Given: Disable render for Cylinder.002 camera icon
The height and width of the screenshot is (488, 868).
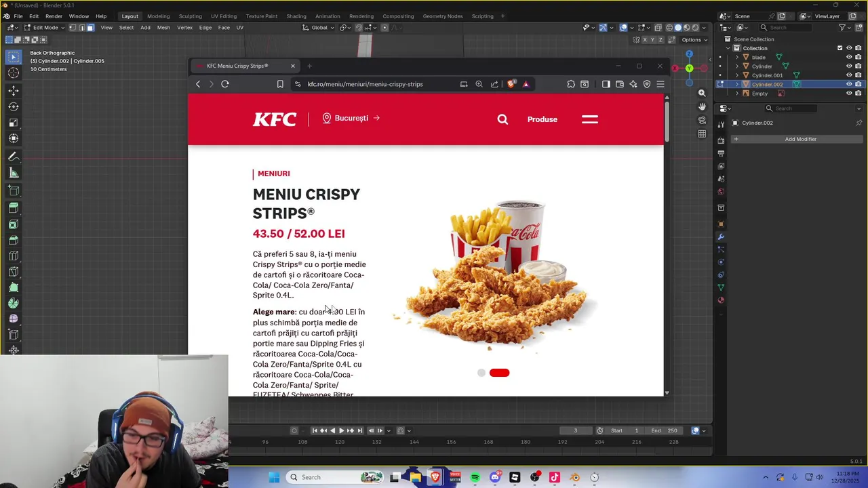Looking at the screenshot, I should [859, 84].
